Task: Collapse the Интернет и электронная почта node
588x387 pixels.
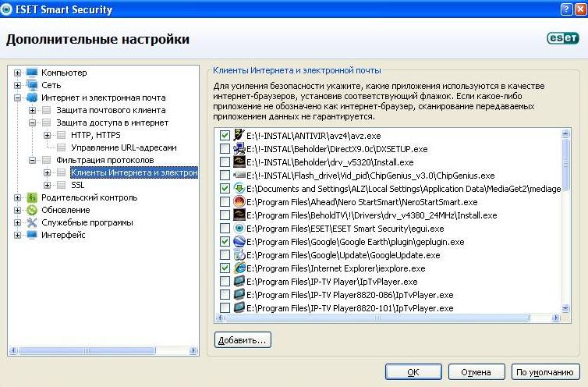Action: (x=17, y=98)
